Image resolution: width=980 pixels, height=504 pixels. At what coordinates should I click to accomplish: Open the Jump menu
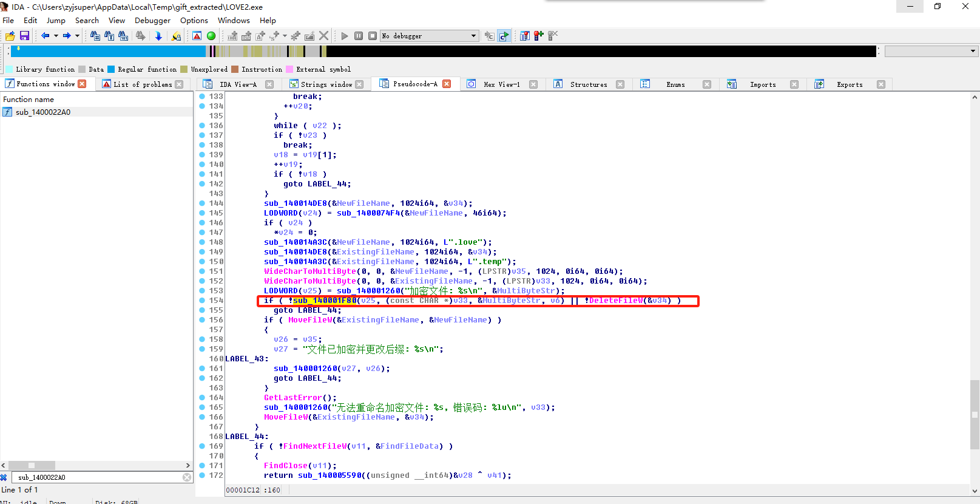(x=56, y=20)
